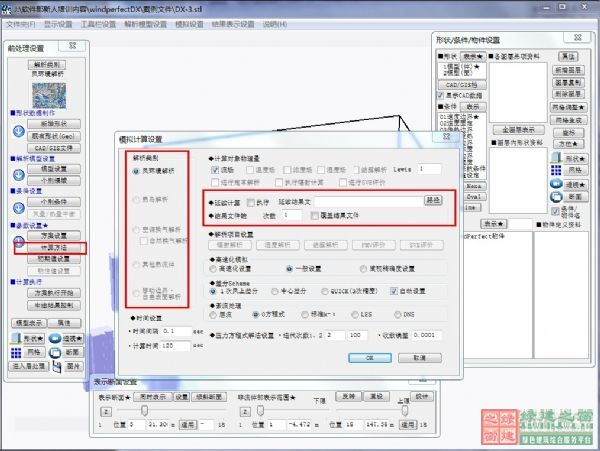Click the OK button in dialog
This screenshot has width=600, height=451.
(x=369, y=357)
